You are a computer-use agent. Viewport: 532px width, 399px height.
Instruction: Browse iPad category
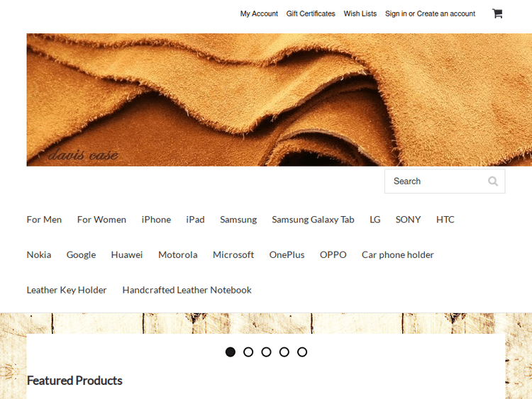[x=195, y=220]
